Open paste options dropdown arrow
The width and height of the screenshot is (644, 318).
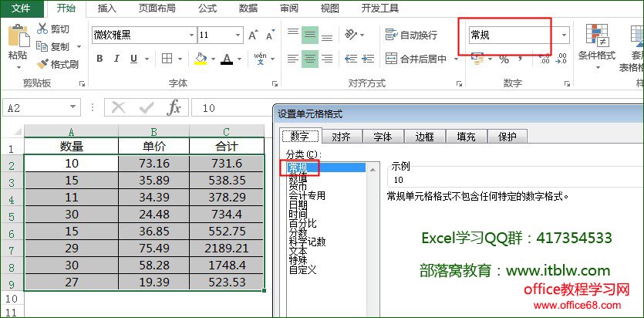click(x=18, y=67)
